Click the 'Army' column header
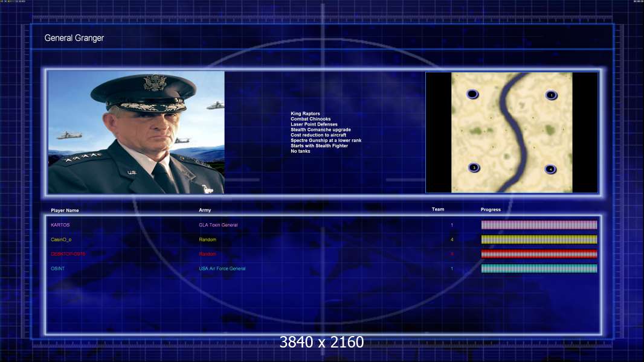Screen dimensions: 644x362 click(205, 210)
